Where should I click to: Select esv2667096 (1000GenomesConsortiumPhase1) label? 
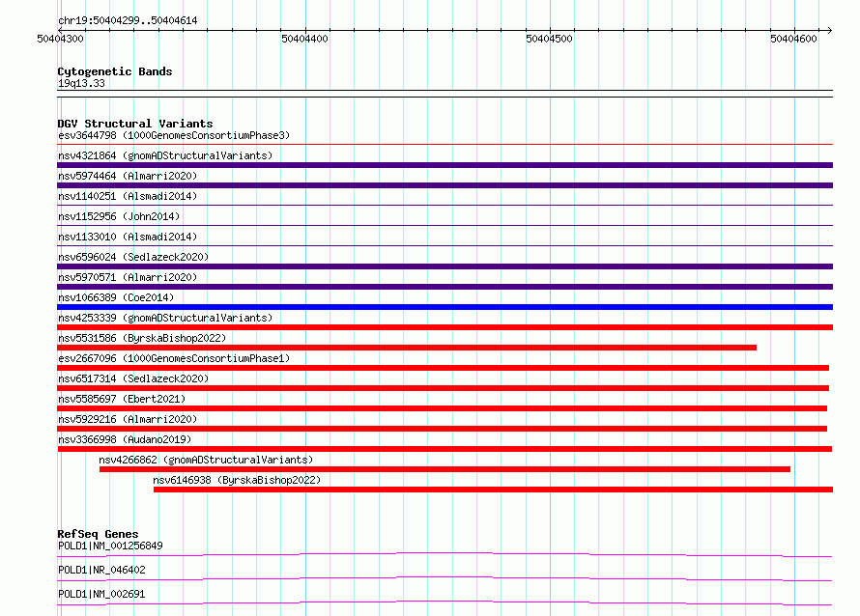174,358
